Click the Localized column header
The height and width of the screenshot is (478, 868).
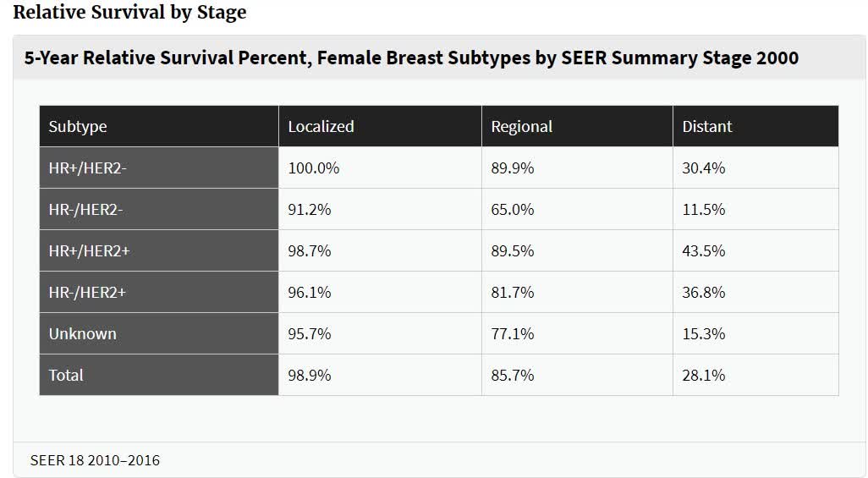click(321, 127)
